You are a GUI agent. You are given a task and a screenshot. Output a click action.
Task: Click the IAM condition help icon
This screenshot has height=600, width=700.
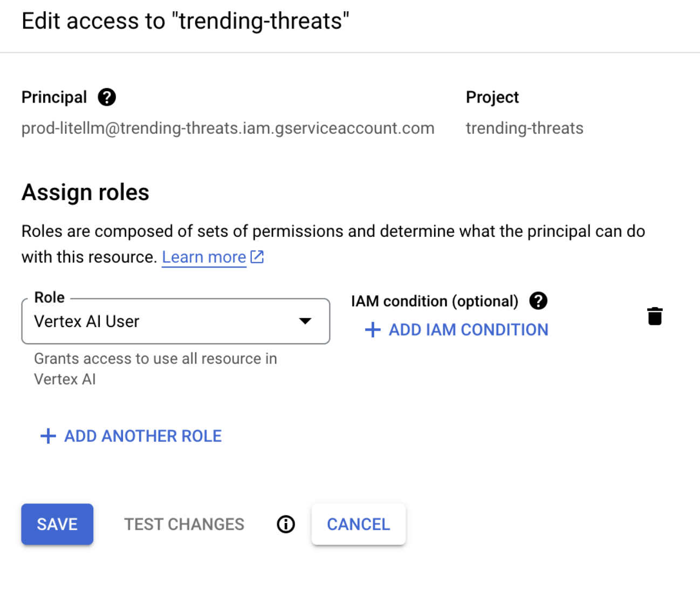pyautogui.click(x=538, y=301)
